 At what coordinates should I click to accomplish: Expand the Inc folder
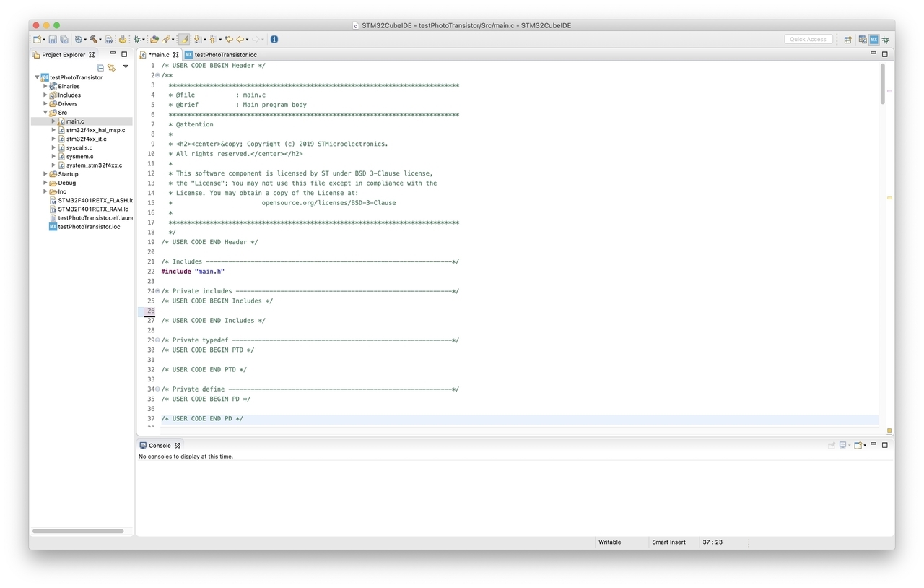point(45,191)
